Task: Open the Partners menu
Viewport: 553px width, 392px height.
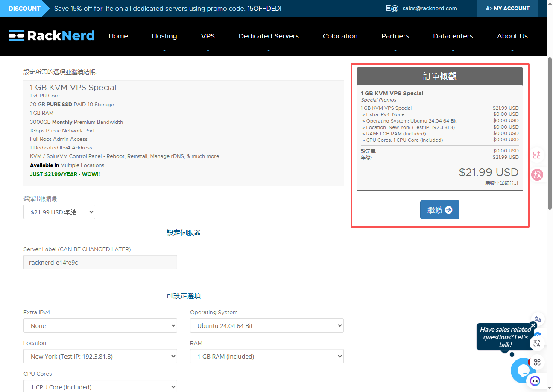Action: (x=395, y=36)
